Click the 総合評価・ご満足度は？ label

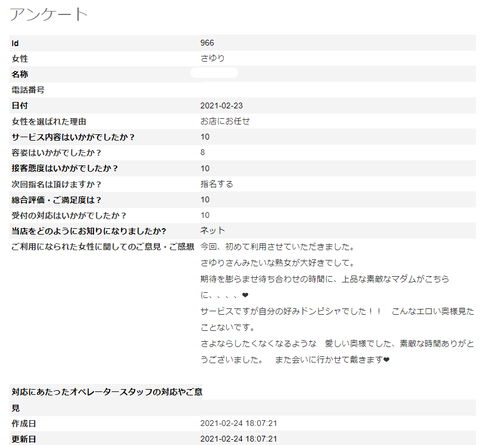pyautogui.click(x=56, y=200)
